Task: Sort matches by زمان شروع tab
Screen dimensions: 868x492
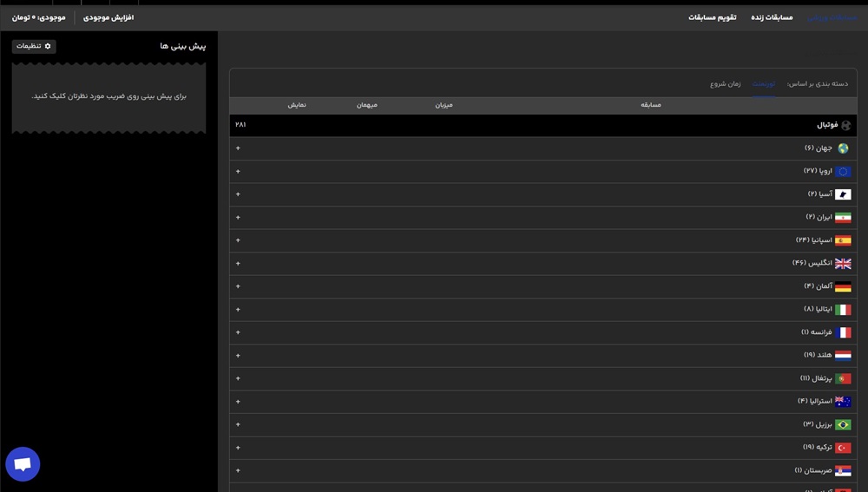Action: [726, 84]
